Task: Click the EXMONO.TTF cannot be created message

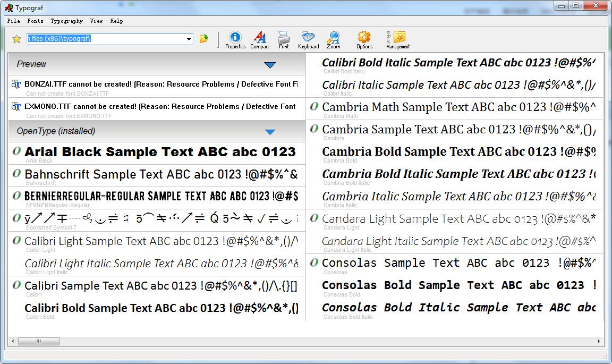Action: 160,106
